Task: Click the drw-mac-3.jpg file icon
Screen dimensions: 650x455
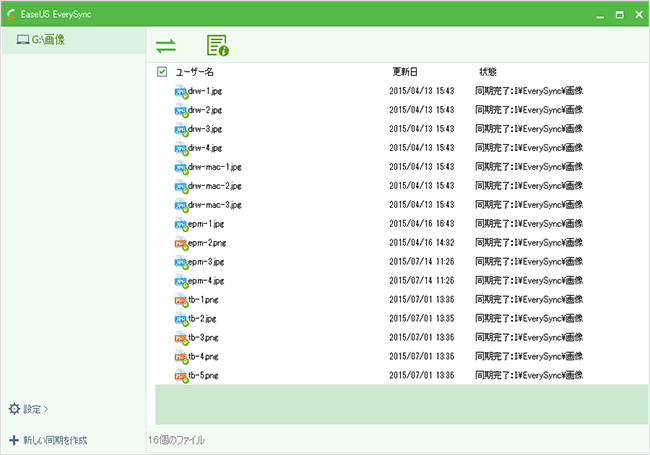Action: 181,206
